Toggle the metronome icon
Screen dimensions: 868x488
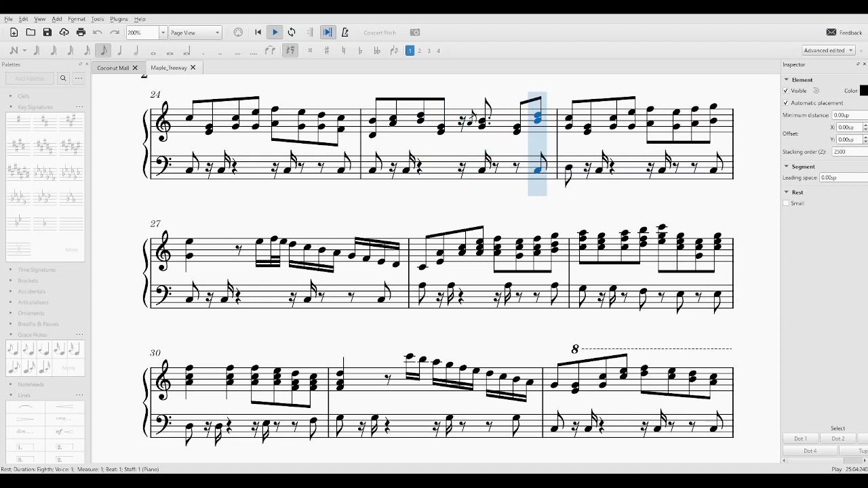point(345,33)
